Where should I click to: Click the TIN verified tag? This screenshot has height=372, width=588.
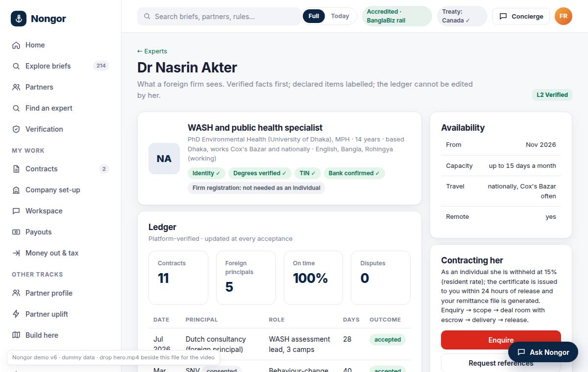pyautogui.click(x=308, y=173)
